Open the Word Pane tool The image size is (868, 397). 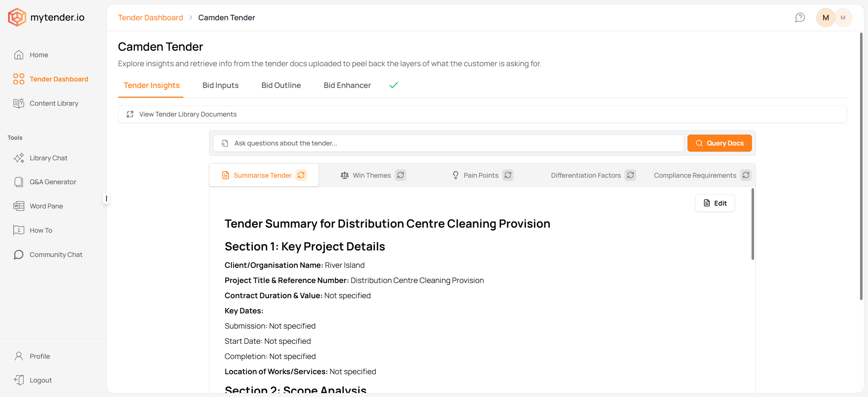coord(46,206)
